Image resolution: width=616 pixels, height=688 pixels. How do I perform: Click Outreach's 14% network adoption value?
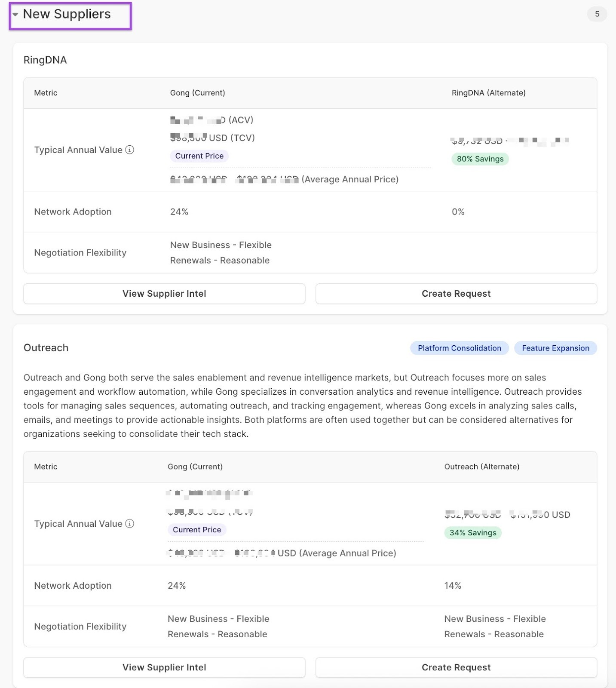pyautogui.click(x=453, y=586)
